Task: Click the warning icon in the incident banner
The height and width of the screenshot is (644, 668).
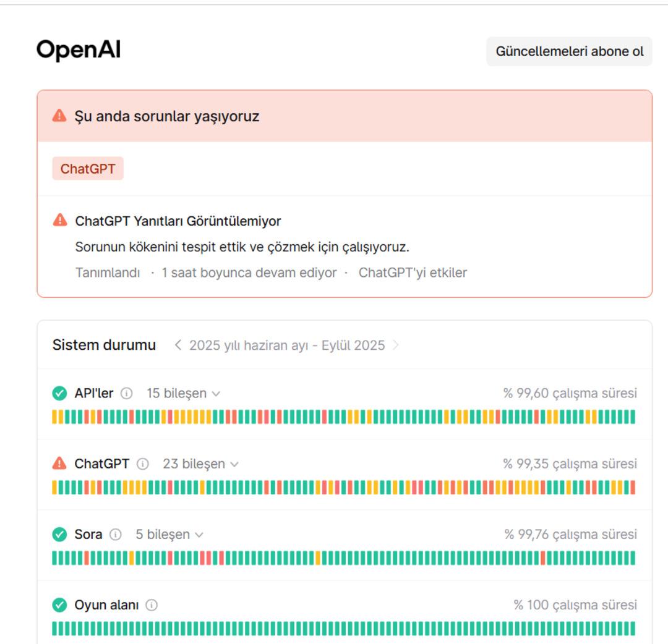Action: pyautogui.click(x=59, y=116)
